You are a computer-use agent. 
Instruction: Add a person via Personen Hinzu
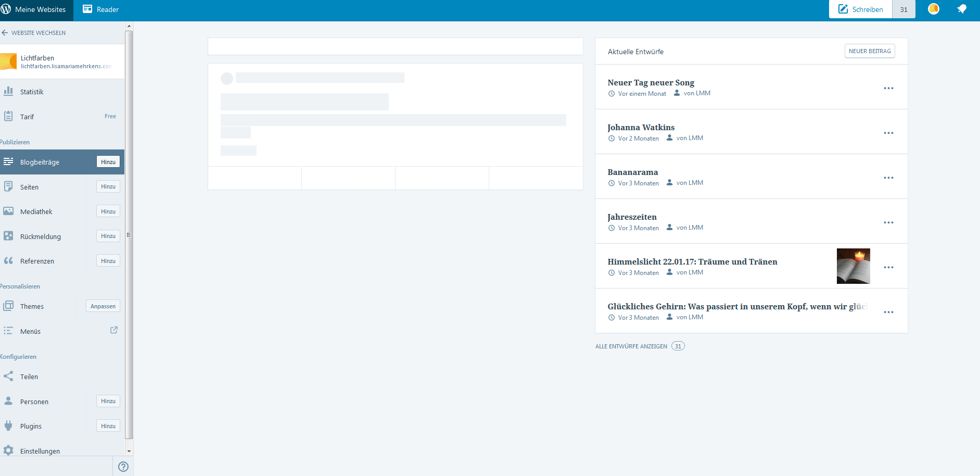pyautogui.click(x=108, y=401)
